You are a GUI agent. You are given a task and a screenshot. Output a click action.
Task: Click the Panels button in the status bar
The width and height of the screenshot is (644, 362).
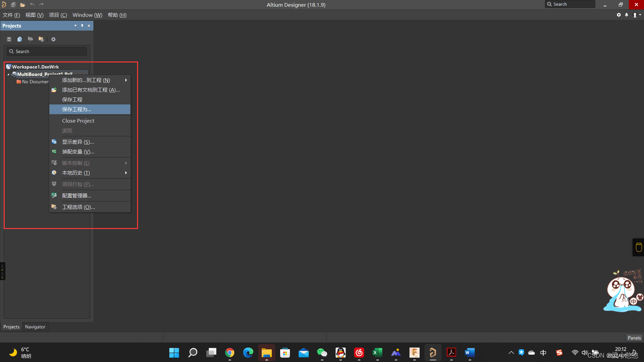(x=634, y=338)
